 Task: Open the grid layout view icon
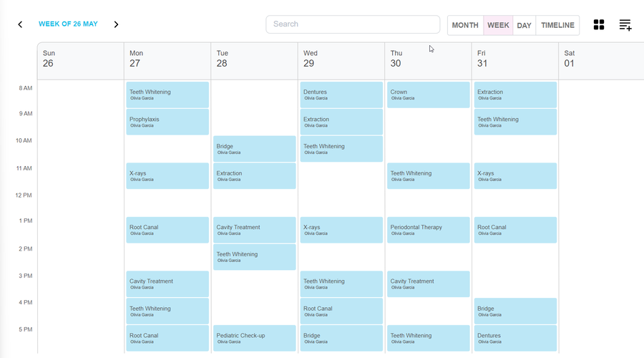point(599,25)
